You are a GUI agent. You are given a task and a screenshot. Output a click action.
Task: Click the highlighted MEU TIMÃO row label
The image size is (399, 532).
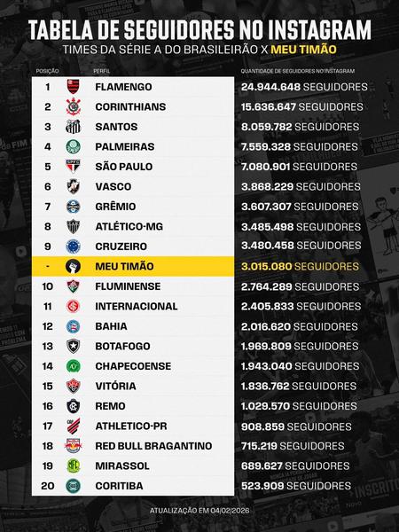pyautogui.click(x=124, y=266)
